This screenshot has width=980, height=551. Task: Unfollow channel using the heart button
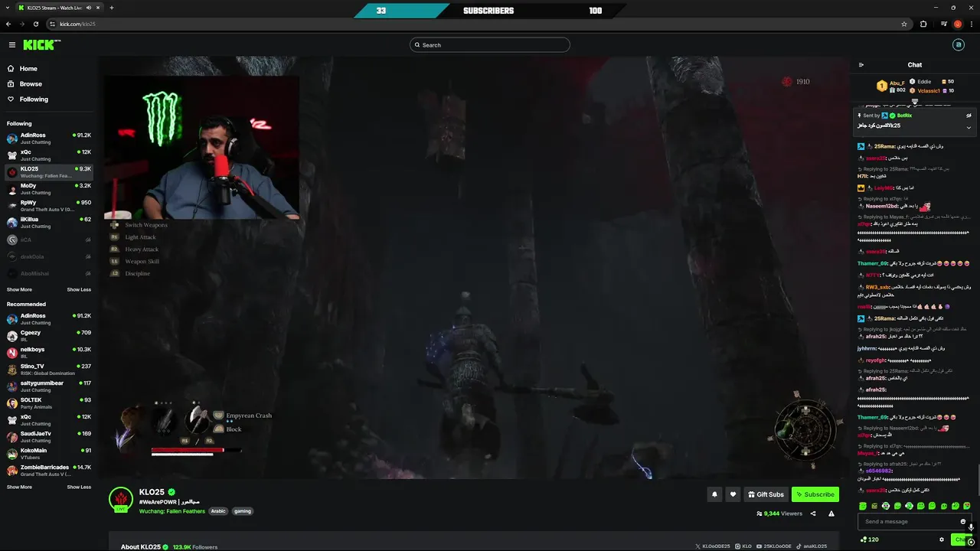(x=733, y=494)
